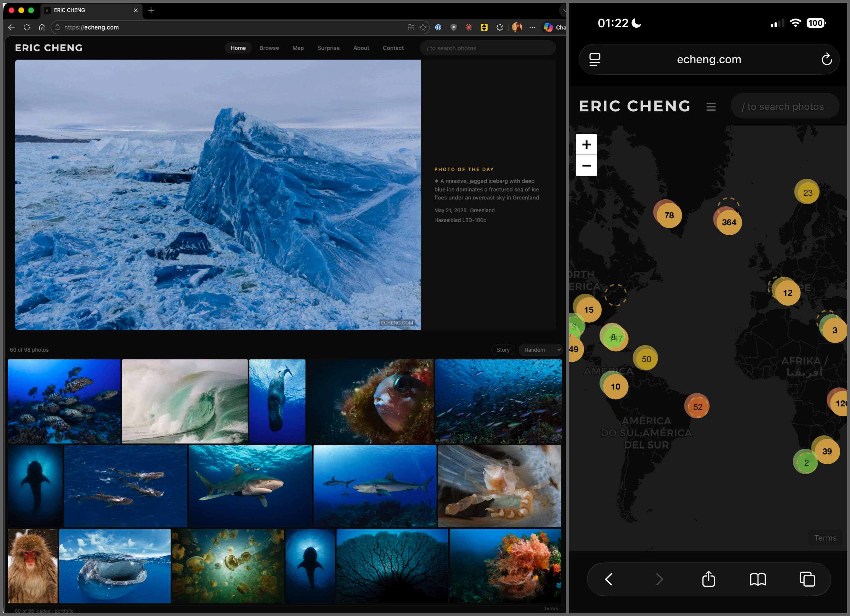Click the Terms link on mobile map

[x=825, y=538]
